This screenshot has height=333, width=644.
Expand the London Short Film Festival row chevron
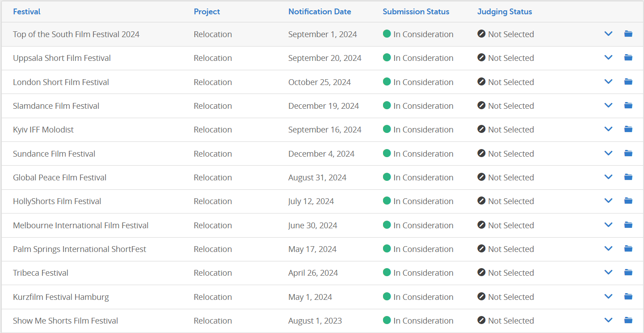point(608,81)
